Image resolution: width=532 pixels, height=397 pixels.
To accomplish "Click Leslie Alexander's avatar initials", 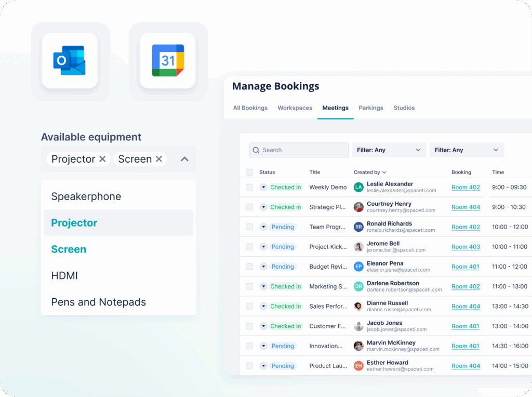I will [x=358, y=187].
